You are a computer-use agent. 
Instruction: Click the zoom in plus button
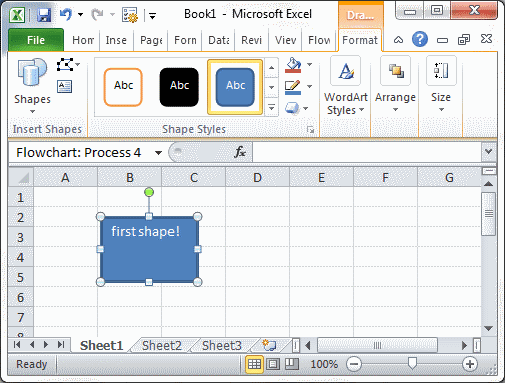470,364
